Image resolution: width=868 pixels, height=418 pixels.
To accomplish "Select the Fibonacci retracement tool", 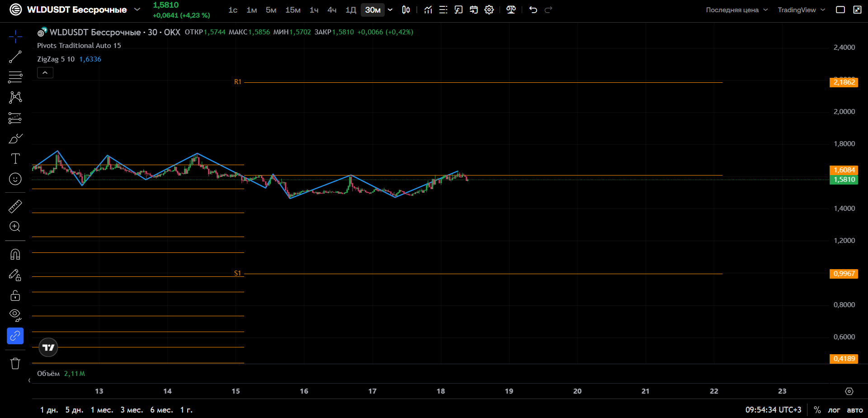I will coord(15,77).
